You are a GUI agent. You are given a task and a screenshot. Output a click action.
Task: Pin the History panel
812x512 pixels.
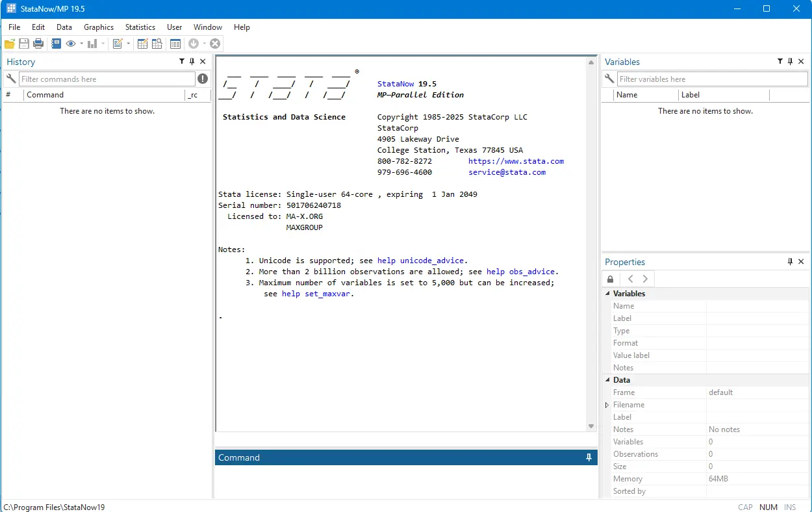coord(192,61)
